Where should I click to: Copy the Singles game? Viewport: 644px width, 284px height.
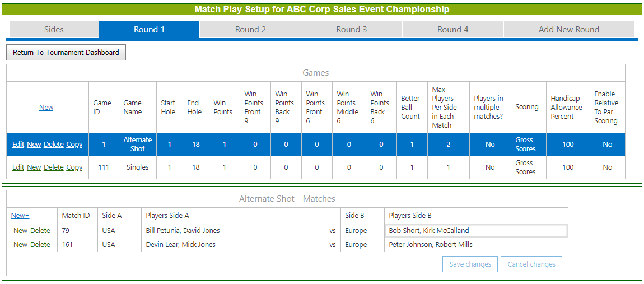click(x=74, y=167)
